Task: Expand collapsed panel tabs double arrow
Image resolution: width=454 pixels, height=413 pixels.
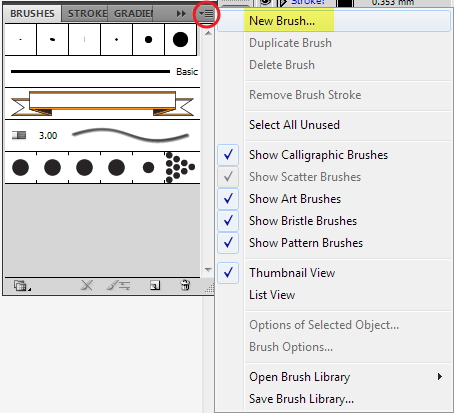Action: pyautogui.click(x=181, y=14)
